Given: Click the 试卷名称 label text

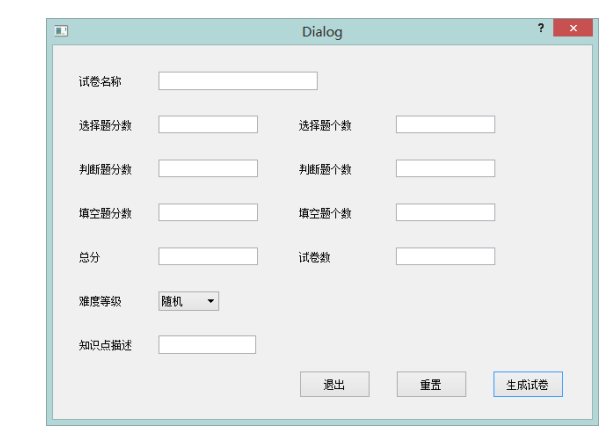Looking at the screenshot, I should [x=100, y=82].
